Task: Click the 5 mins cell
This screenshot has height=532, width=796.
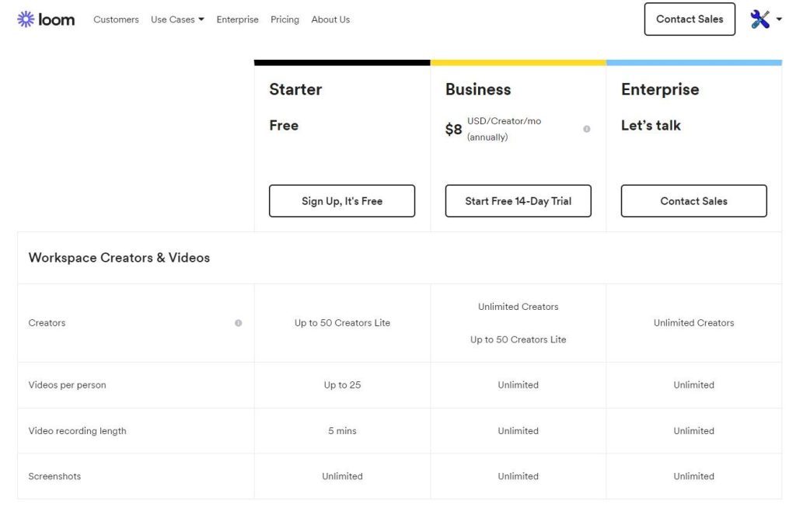Action: click(342, 430)
